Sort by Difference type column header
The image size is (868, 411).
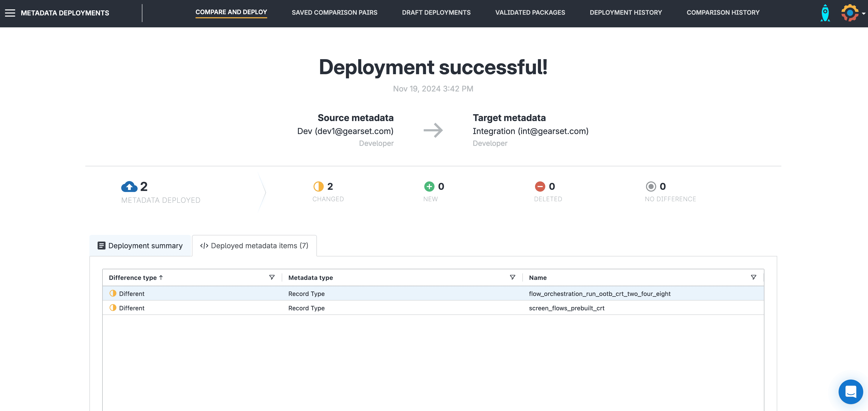[x=133, y=278]
